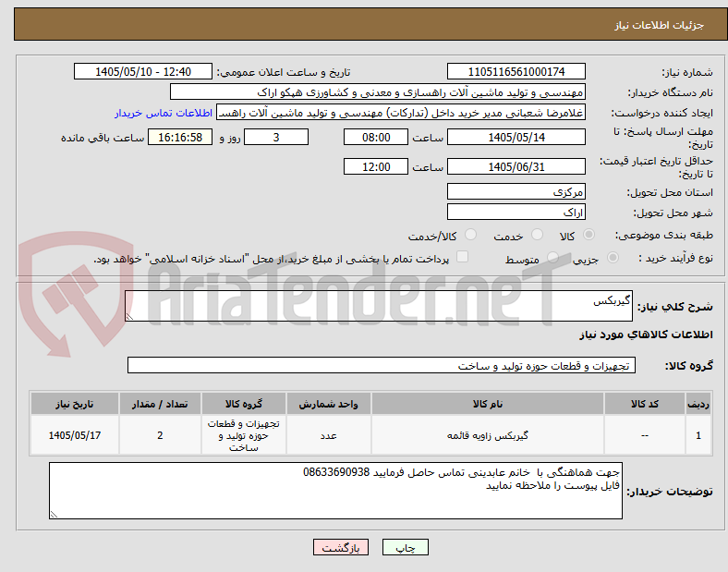The height and width of the screenshot is (572, 728).
Task: Click the کد کالا column header
Action: [645, 404]
